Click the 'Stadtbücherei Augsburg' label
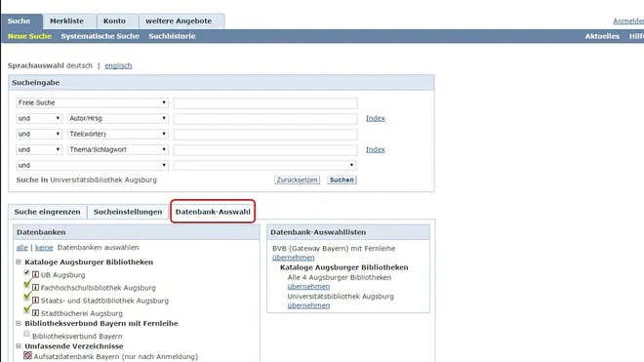644x362 pixels. [82, 313]
